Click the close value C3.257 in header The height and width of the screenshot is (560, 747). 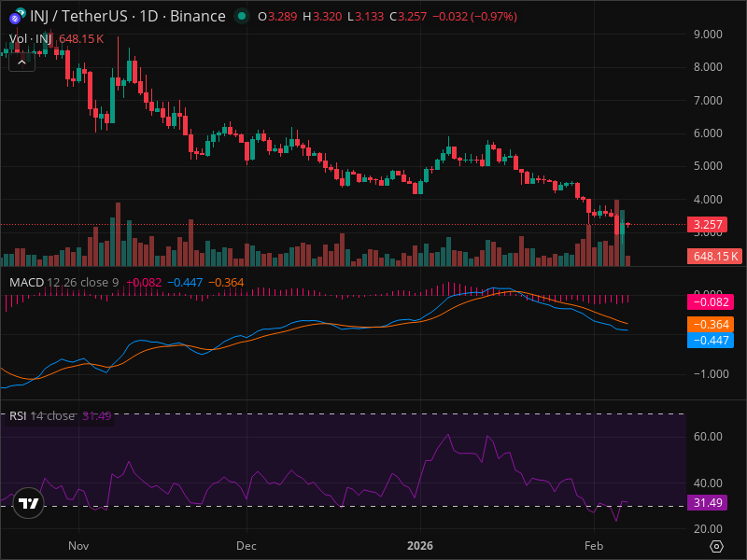(408, 17)
